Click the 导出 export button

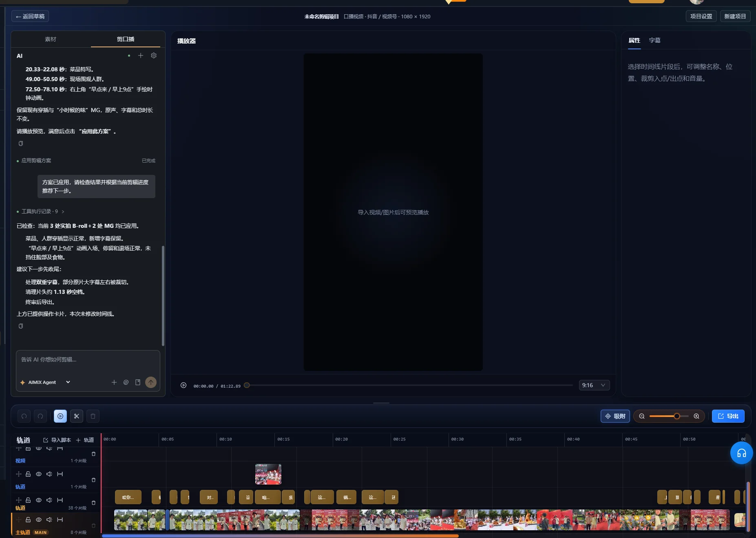(x=728, y=416)
